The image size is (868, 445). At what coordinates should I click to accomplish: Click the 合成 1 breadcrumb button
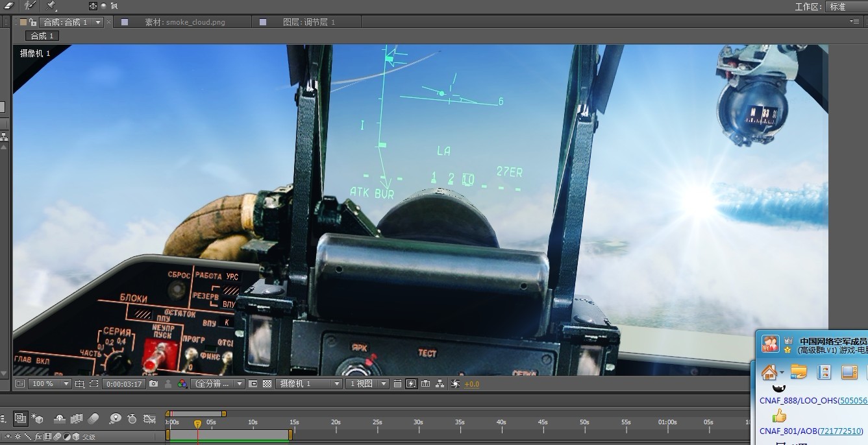42,36
